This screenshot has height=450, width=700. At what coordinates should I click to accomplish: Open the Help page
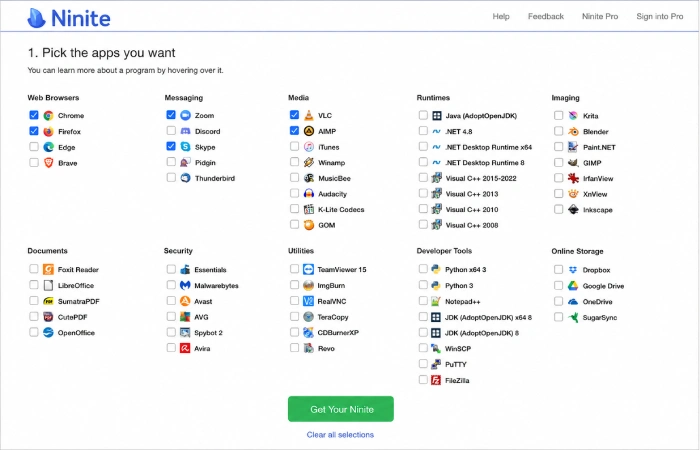[501, 17]
